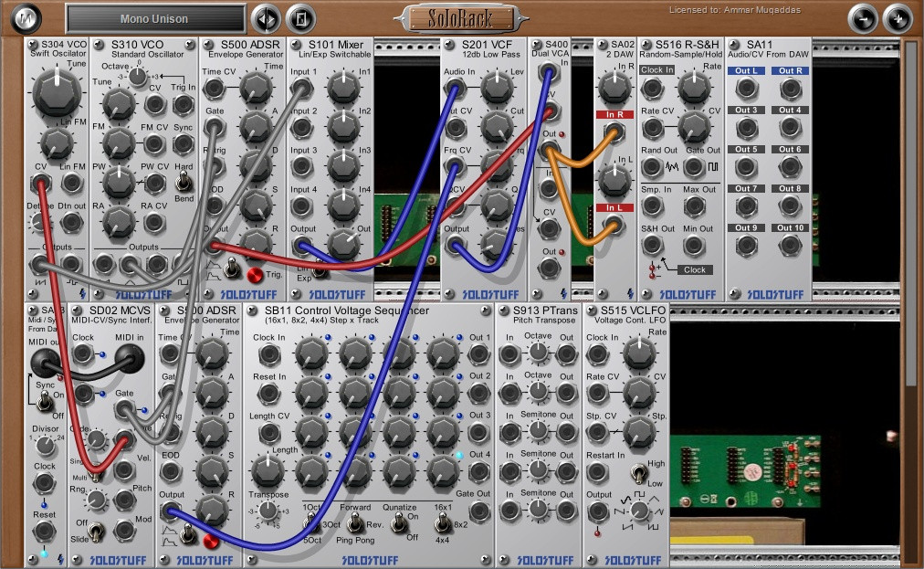Click the Out R label on SA11
This screenshot has height=569, width=924.
[789, 70]
